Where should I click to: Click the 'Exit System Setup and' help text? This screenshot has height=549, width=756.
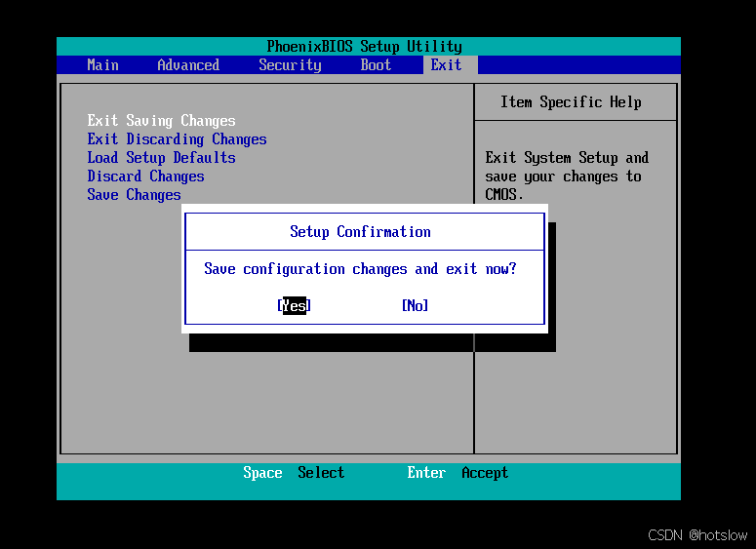567,158
